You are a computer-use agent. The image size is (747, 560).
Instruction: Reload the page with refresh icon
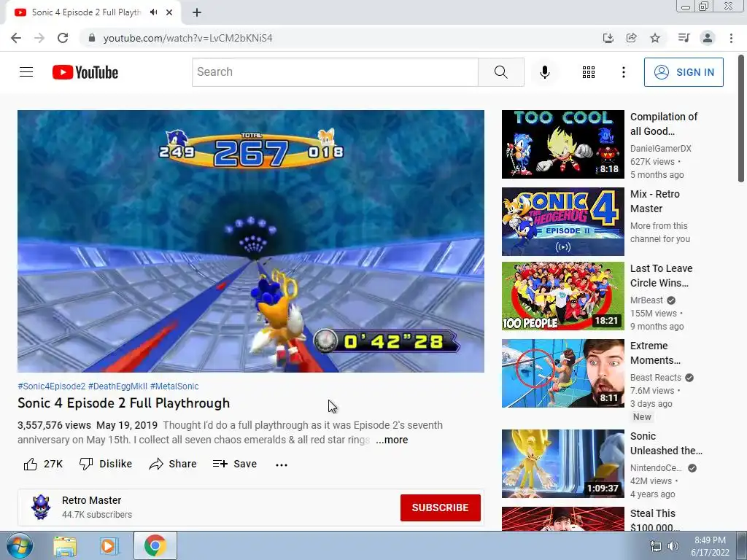pos(63,38)
